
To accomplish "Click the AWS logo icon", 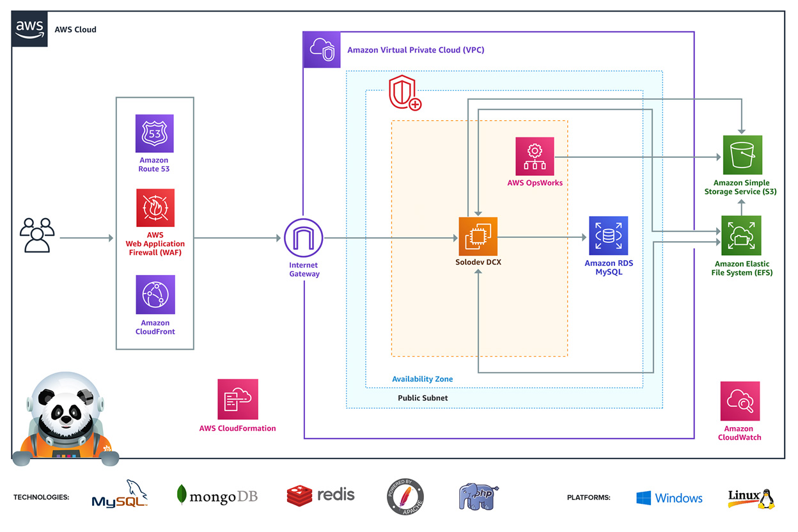I will click(29, 29).
